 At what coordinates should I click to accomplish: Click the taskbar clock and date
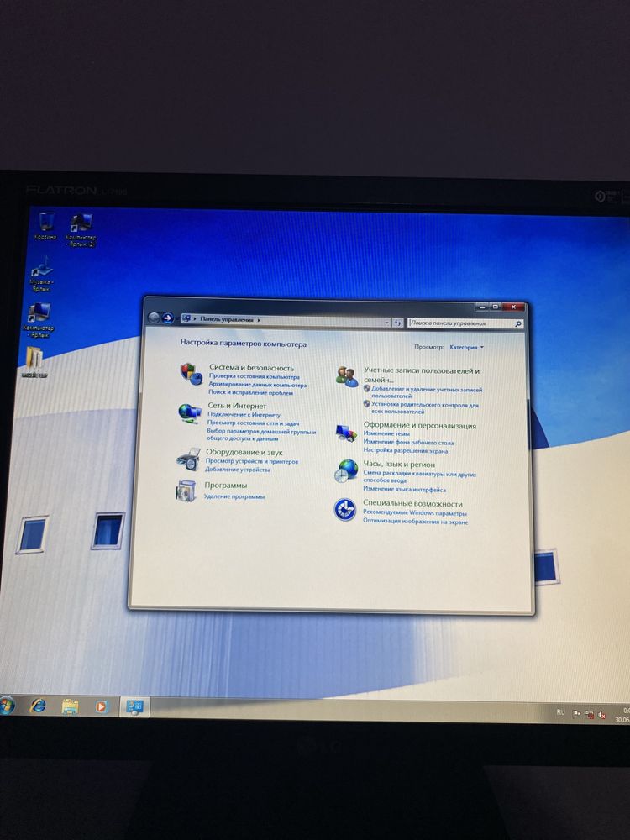(623, 715)
